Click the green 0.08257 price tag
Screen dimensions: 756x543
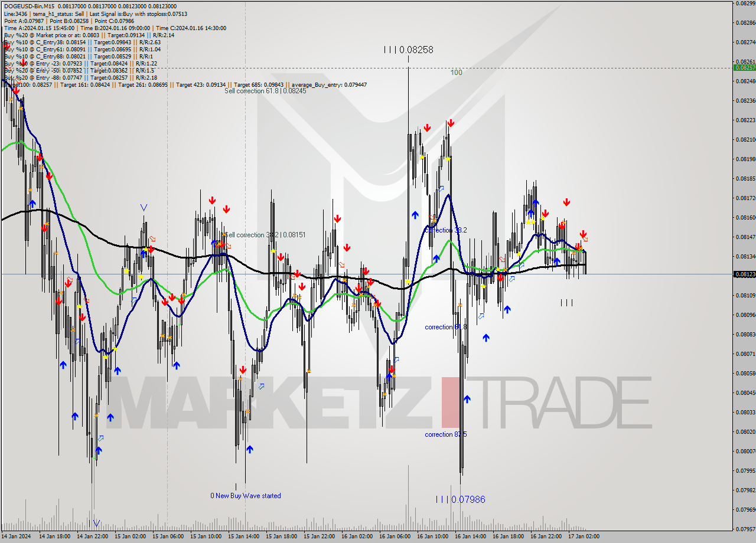[744, 68]
